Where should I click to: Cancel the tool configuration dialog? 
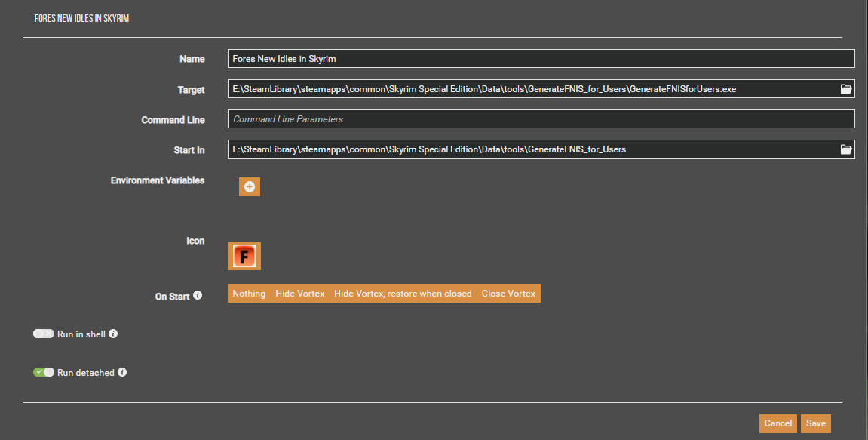[x=778, y=423]
